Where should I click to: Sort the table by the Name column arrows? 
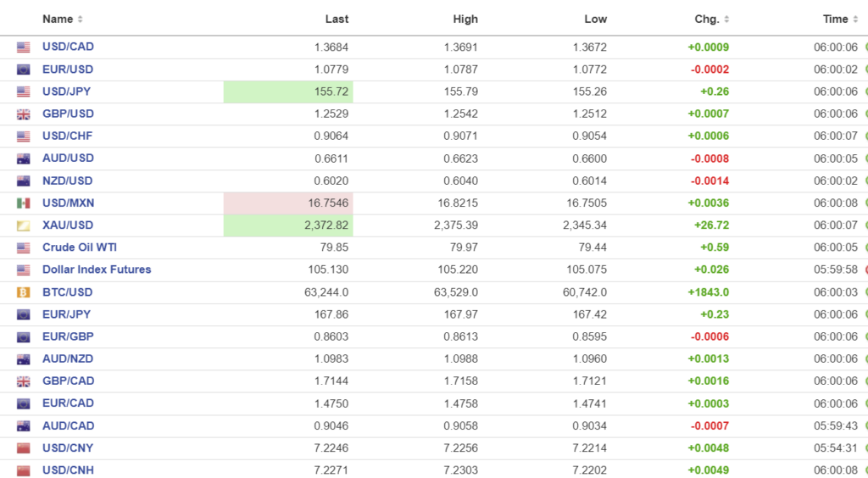click(81, 19)
